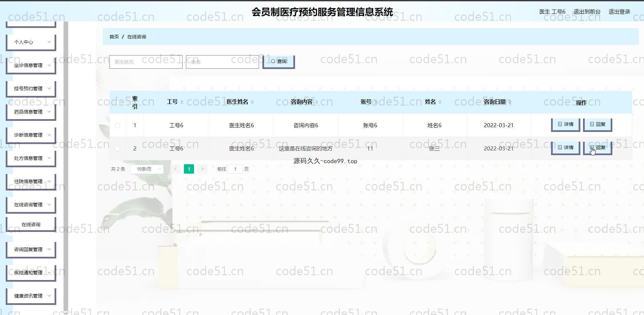Click the 共 2 条 total count
644x315 pixels.
(x=118, y=169)
